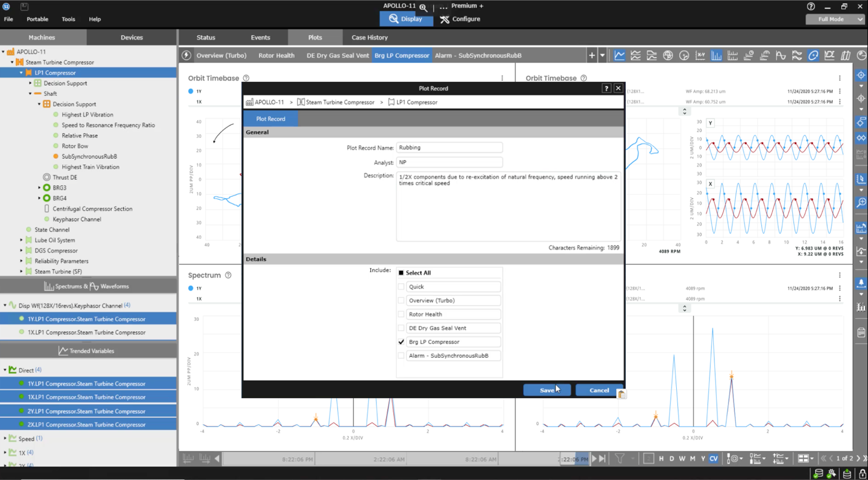The width and height of the screenshot is (868, 480).
Task: Save the plot record
Action: 547,390
